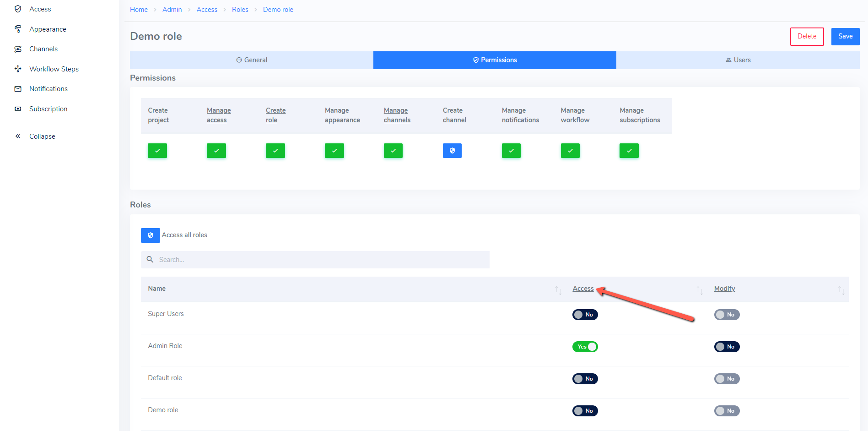Open Workflow Steps in the sidebar menu
The height and width of the screenshot is (431, 868).
click(54, 69)
